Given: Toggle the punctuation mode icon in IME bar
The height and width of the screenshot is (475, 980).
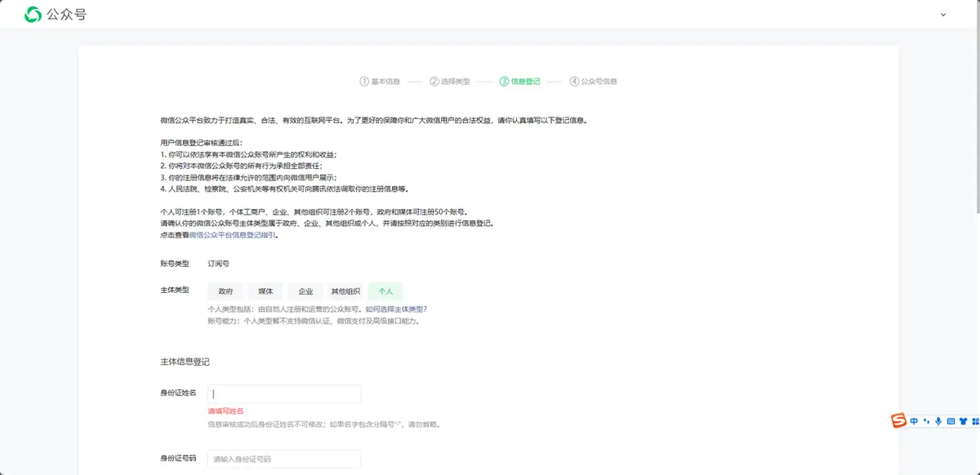Looking at the screenshot, I should 927,421.
